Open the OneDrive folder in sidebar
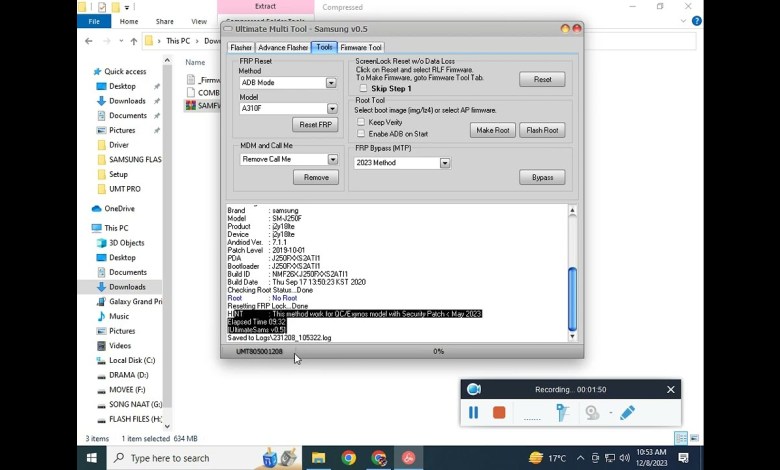This screenshot has width=780, height=470. coord(119,209)
